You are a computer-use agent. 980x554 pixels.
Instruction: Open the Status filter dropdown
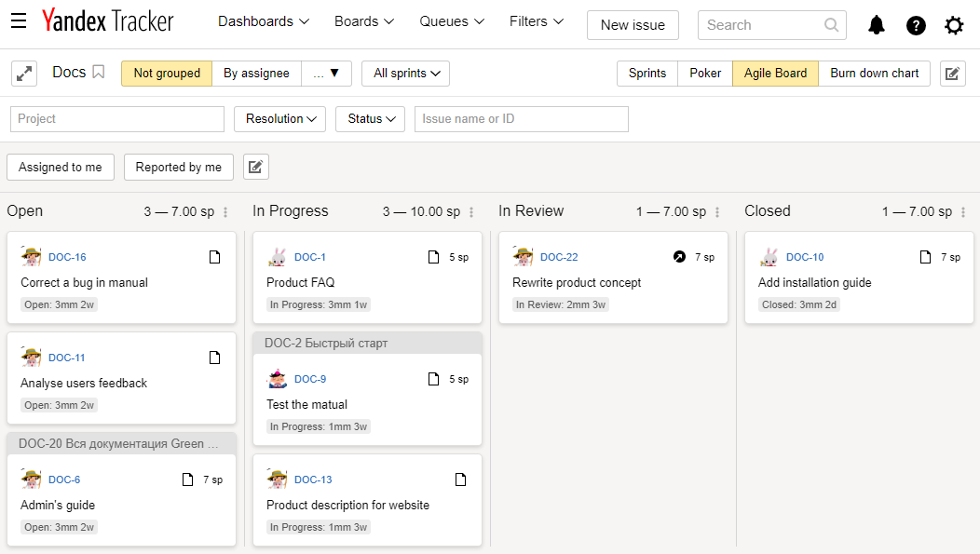371,118
